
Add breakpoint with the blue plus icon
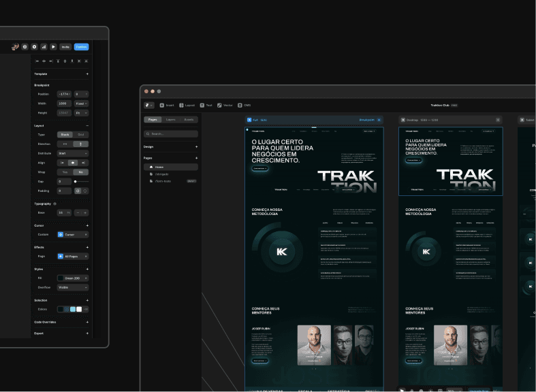(379, 120)
